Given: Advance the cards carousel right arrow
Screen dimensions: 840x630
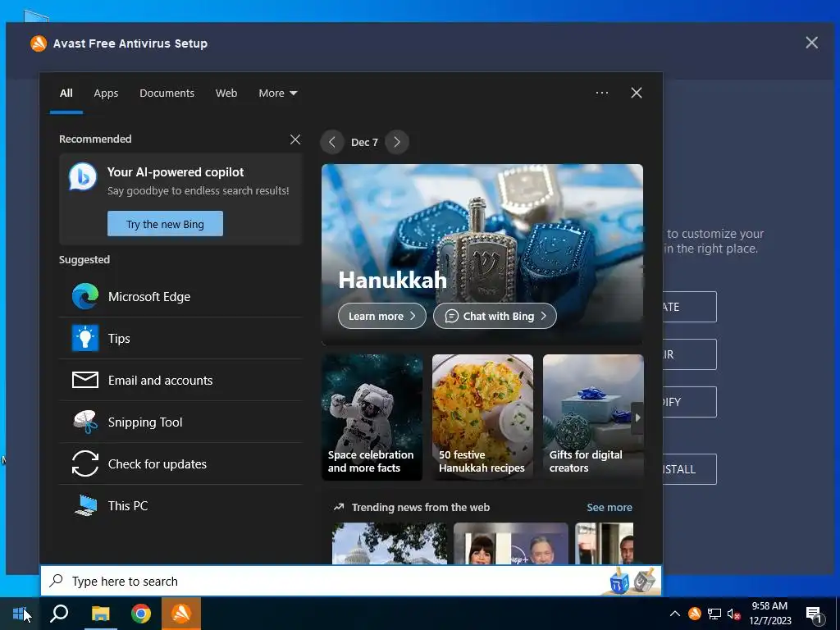Looking at the screenshot, I should point(637,418).
